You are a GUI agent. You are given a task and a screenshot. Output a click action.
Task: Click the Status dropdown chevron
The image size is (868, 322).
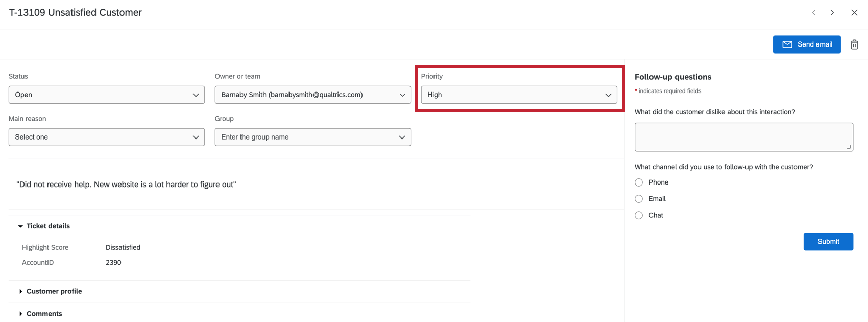point(196,95)
